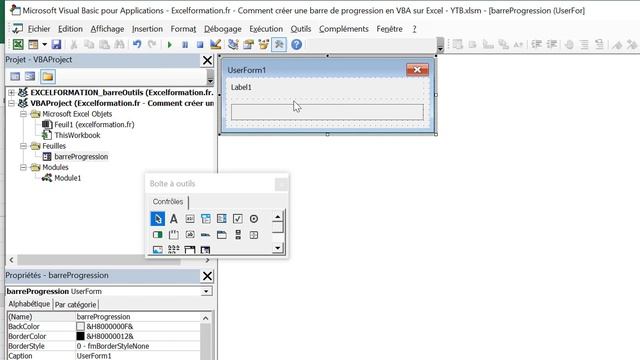Pick the ListBox control in the toolbox
Image resolution: width=640 pixels, height=360 pixels.
point(222,219)
